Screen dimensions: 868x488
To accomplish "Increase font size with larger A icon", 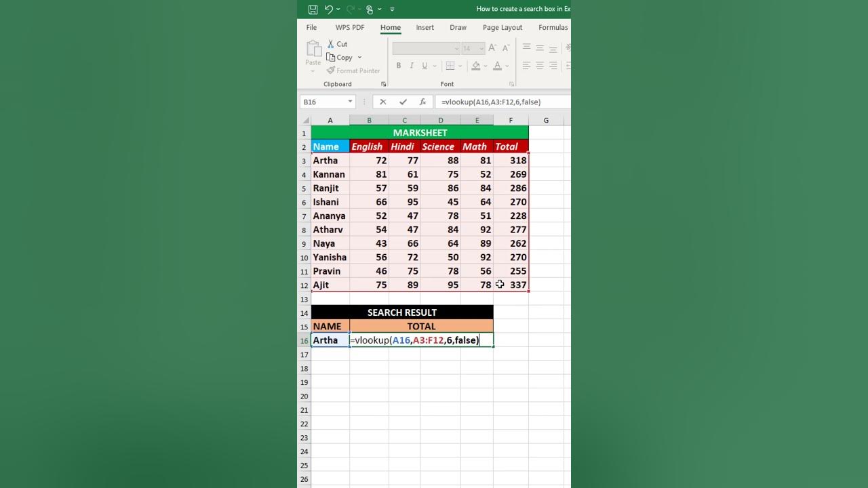I will pyautogui.click(x=493, y=48).
